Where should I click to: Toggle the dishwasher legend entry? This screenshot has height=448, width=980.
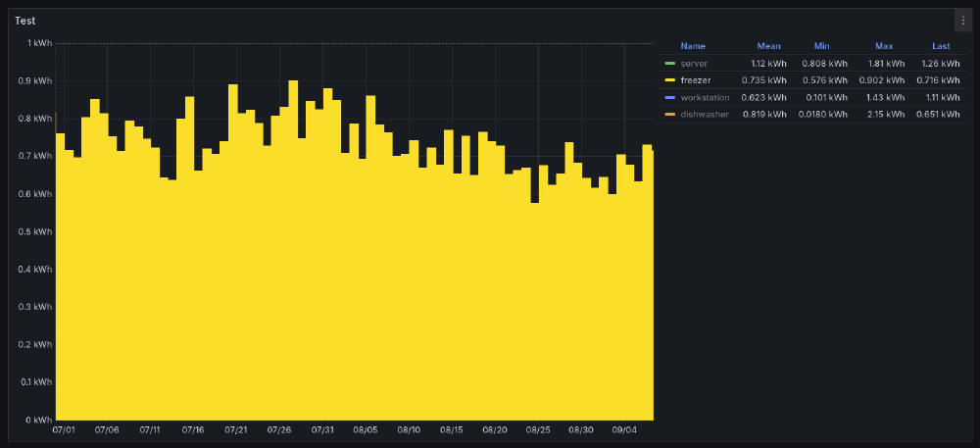[x=705, y=115]
